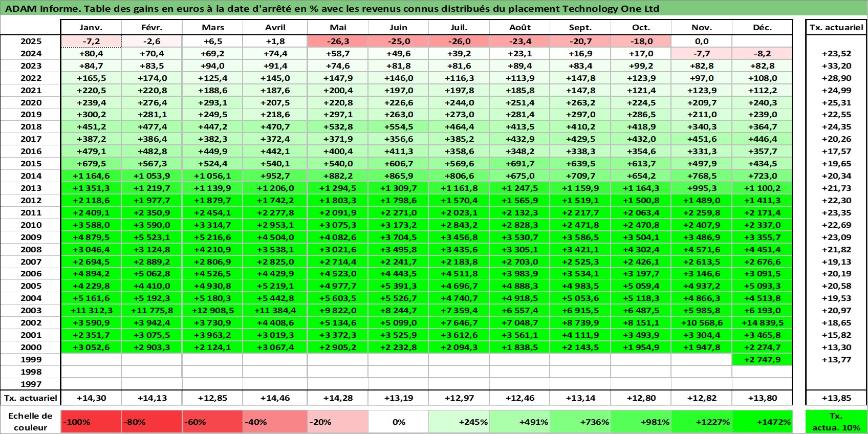Click the 'Nov.' column header
Image resolution: width=868 pixels, height=434 pixels.
(x=702, y=28)
